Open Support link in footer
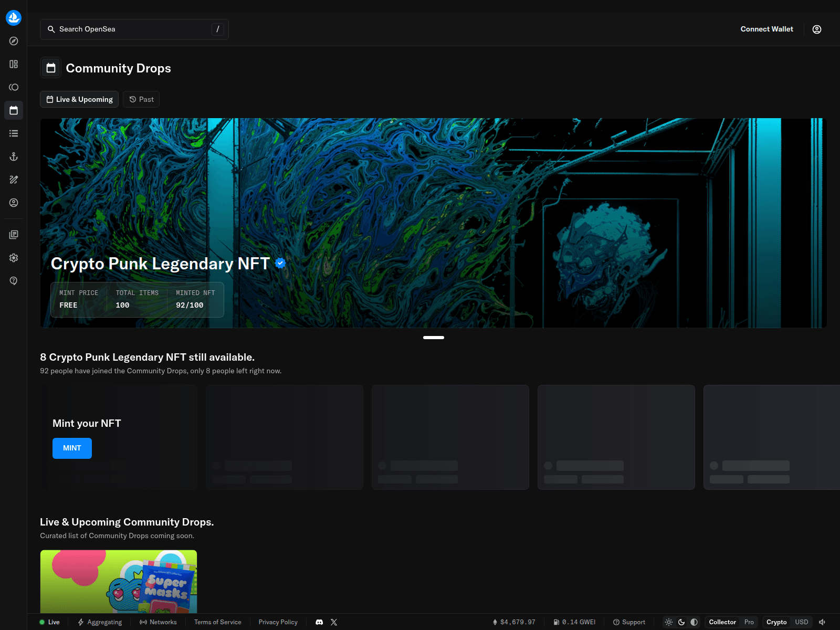This screenshot has width=840, height=630. coord(629,622)
